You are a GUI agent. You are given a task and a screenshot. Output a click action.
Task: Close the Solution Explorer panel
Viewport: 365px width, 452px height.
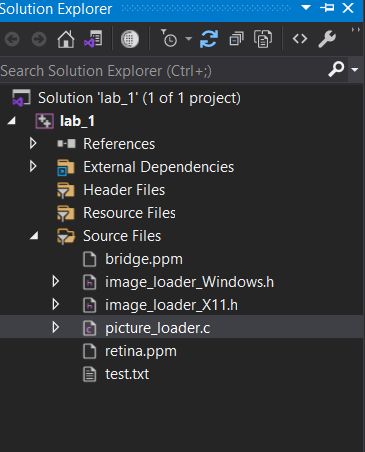point(348,8)
